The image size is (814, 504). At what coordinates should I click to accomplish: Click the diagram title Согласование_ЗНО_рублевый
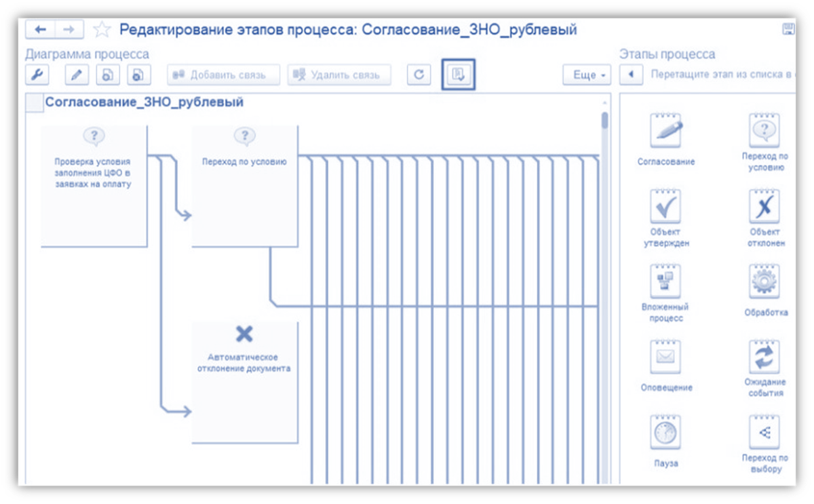coord(144,103)
